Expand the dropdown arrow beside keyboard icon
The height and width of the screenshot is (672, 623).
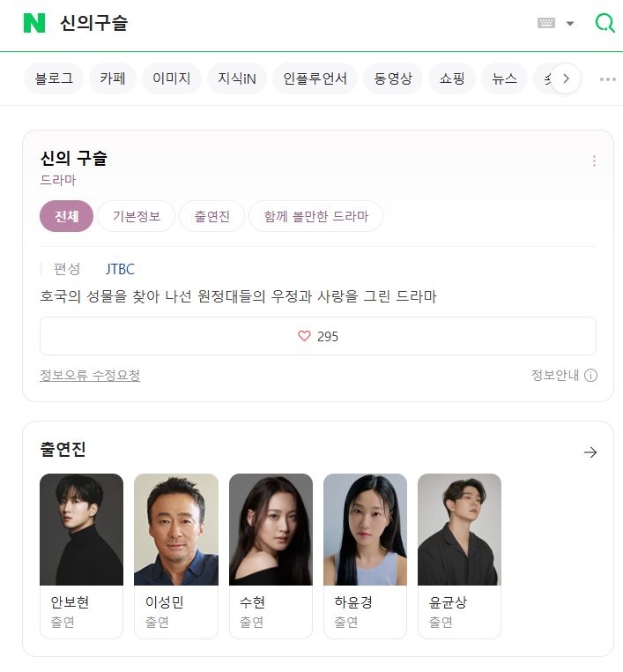(x=570, y=23)
